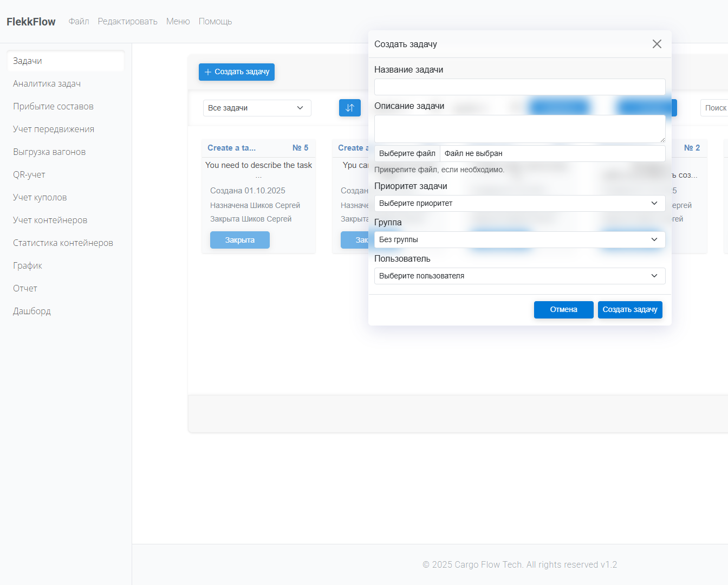Focus the Название задачи input field
Screen dimensions: 728x585
pos(519,87)
